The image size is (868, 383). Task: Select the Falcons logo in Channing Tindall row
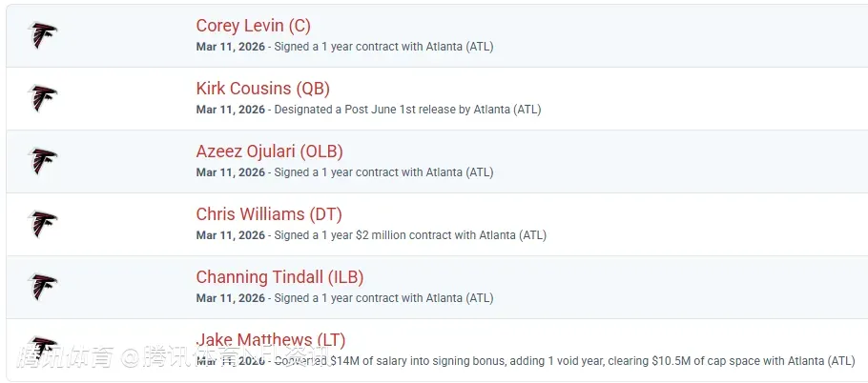[43, 287]
